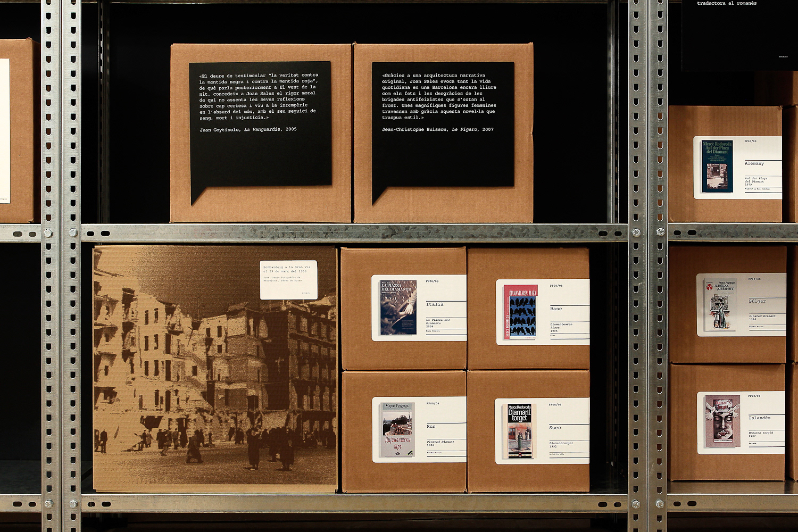Select the Russian edition book cover
This screenshot has height=532, width=798.
pyautogui.click(x=397, y=429)
